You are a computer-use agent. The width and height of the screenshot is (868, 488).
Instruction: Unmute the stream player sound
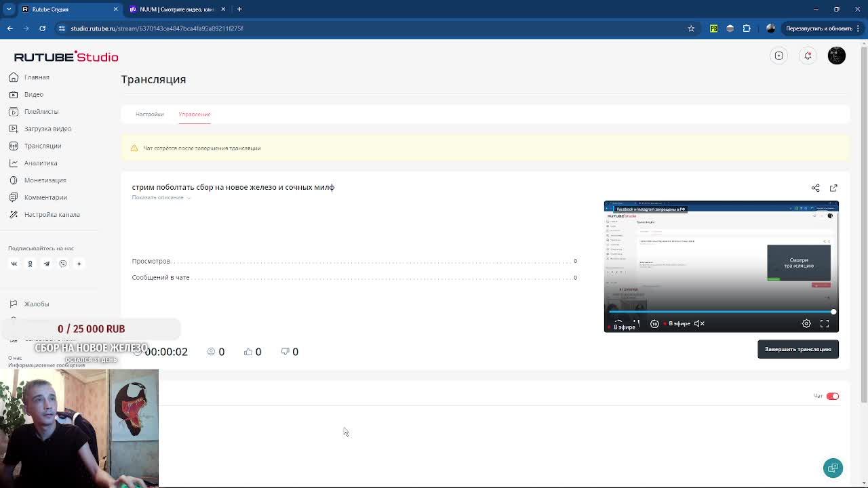[699, 323]
